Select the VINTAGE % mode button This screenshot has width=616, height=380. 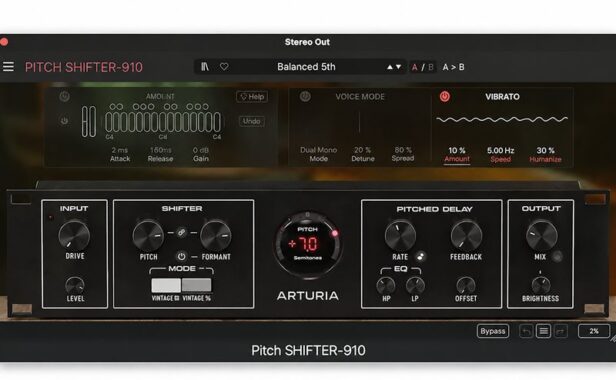[x=196, y=285]
